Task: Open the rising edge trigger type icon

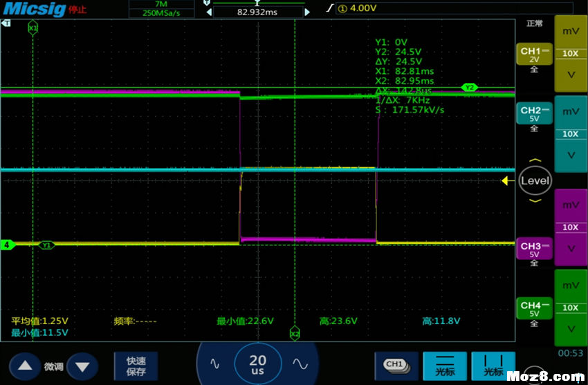Action: 329,8
